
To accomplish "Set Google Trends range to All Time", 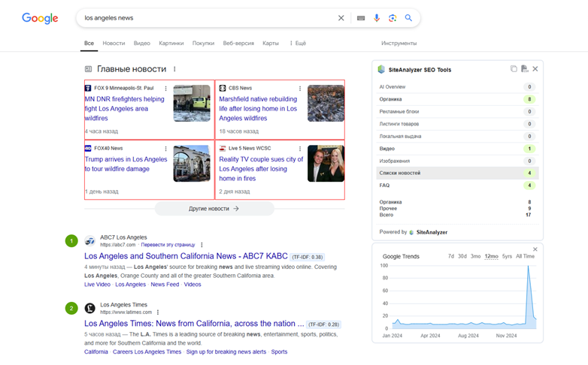I will (x=525, y=256).
